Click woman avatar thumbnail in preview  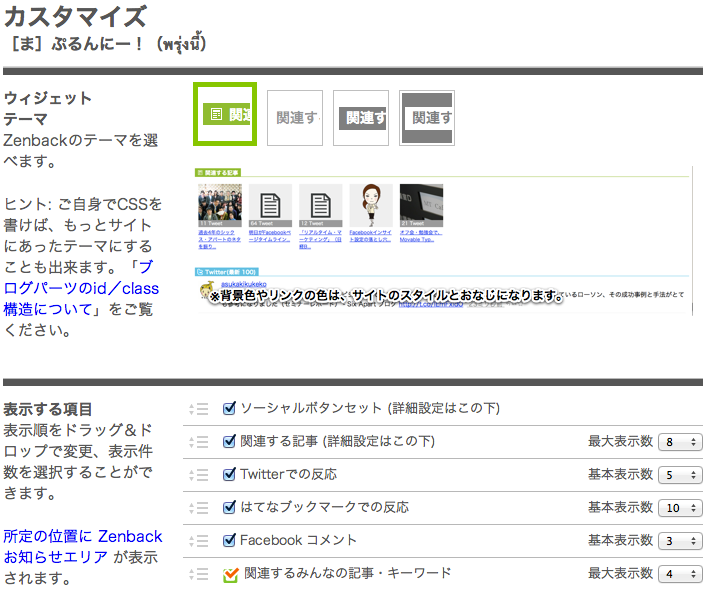pos(371,205)
